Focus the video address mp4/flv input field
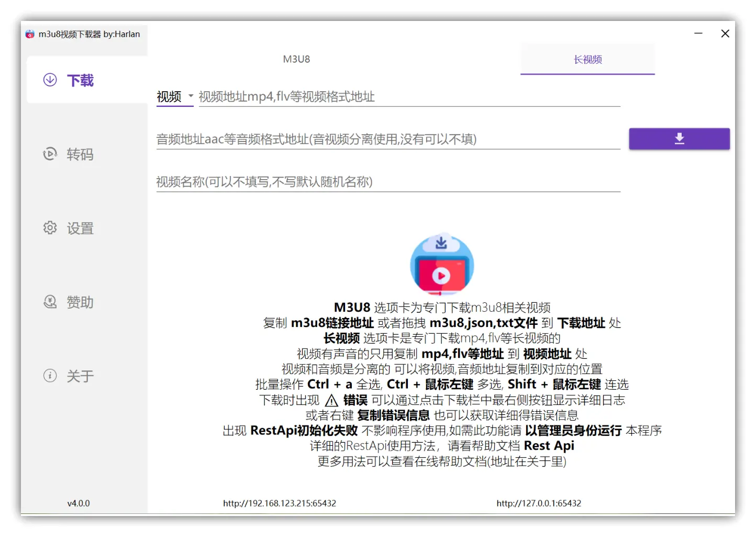Image resolution: width=756 pixels, height=537 pixels. pyautogui.click(x=409, y=96)
